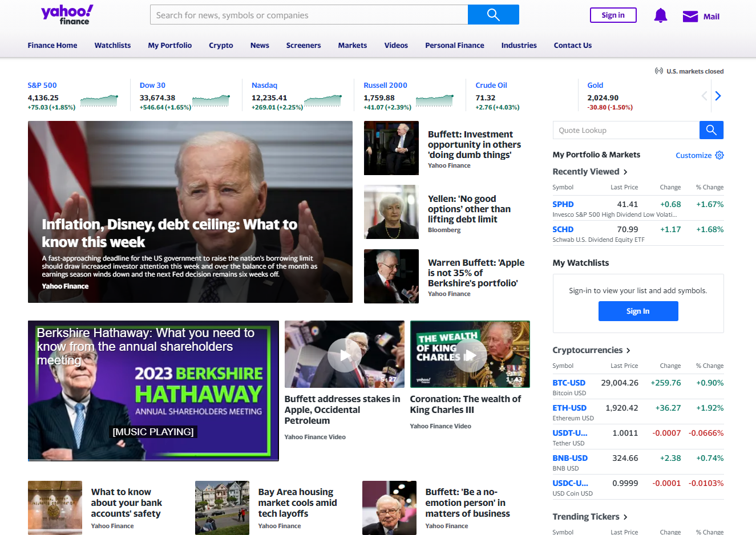The image size is (756, 535).
Task: Click the Russell 2000 mini chart
Action: (435, 101)
